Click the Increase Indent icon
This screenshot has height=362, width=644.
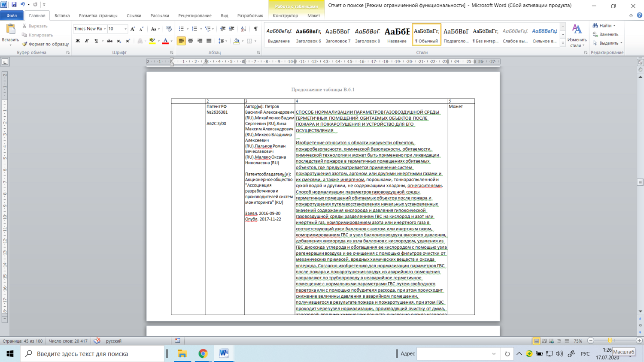232,29
